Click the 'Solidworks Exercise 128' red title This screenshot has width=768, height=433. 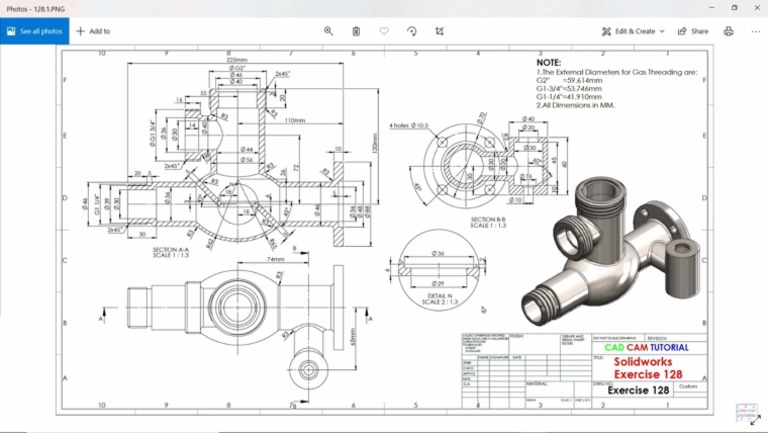click(x=648, y=368)
